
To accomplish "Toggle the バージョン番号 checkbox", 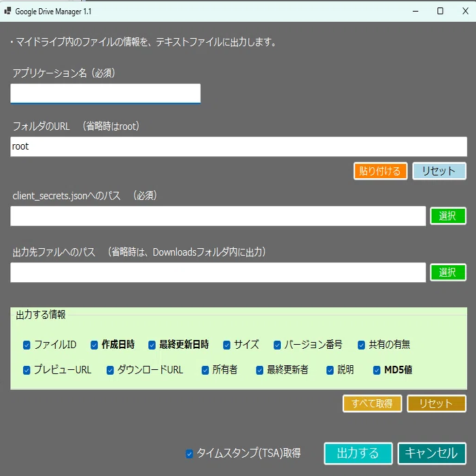I will 277,345.
